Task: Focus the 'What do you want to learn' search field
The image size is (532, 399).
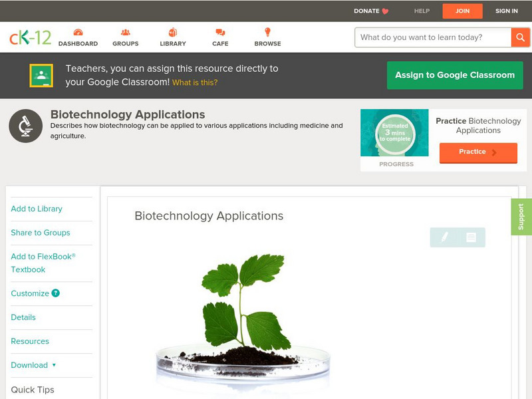Action: (x=433, y=37)
